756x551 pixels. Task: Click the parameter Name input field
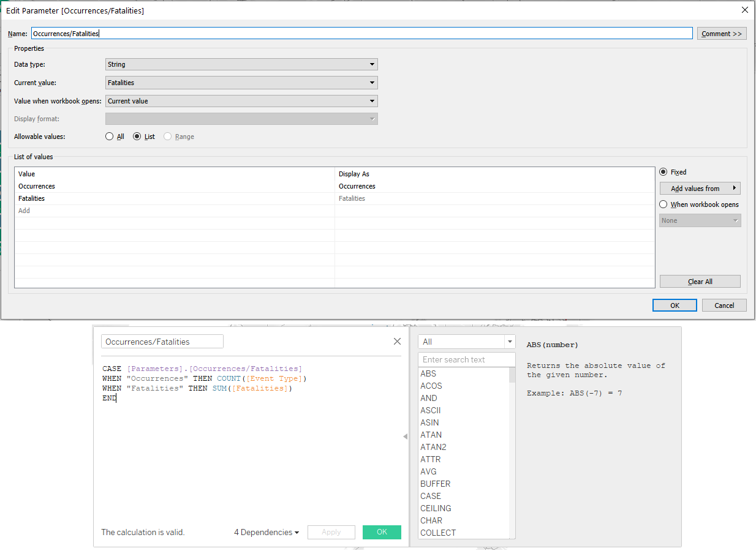point(361,32)
